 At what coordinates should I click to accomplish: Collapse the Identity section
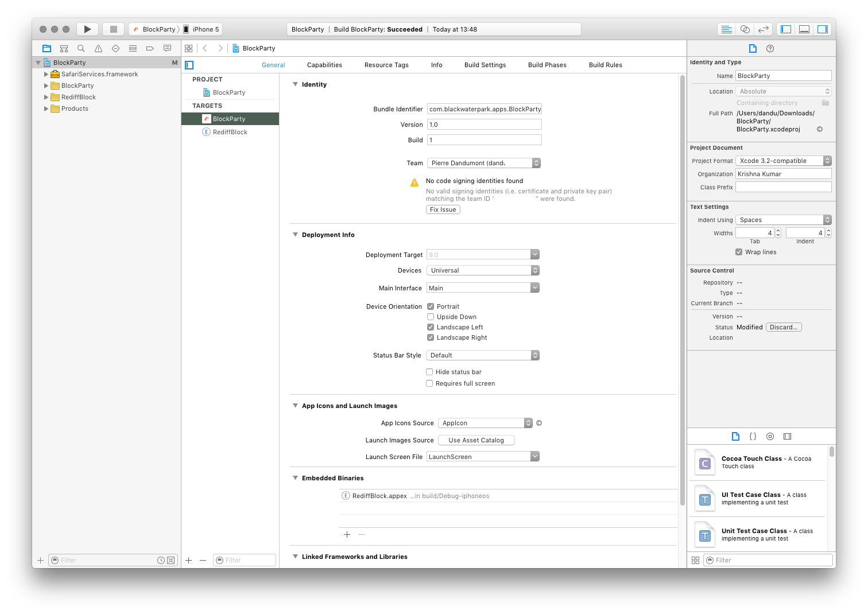coord(296,84)
